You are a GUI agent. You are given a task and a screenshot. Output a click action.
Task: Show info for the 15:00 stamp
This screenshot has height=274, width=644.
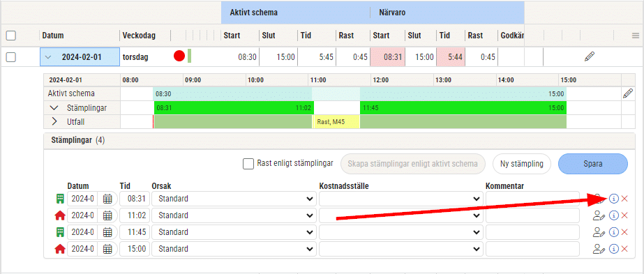(613, 249)
